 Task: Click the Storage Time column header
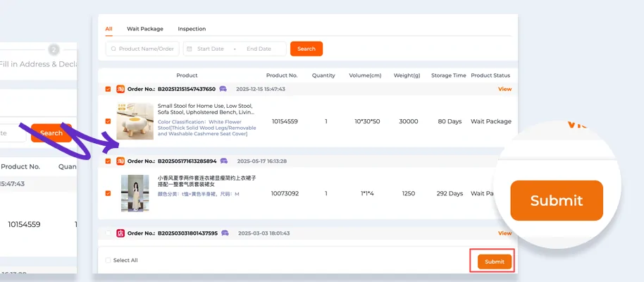coord(449,75)
